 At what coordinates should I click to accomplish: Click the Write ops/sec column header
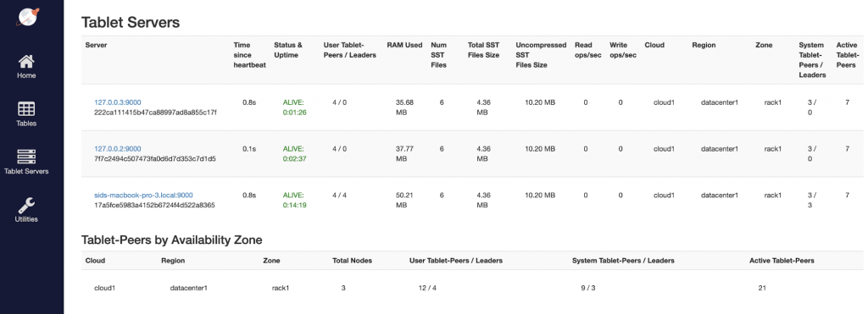point(623,50)
